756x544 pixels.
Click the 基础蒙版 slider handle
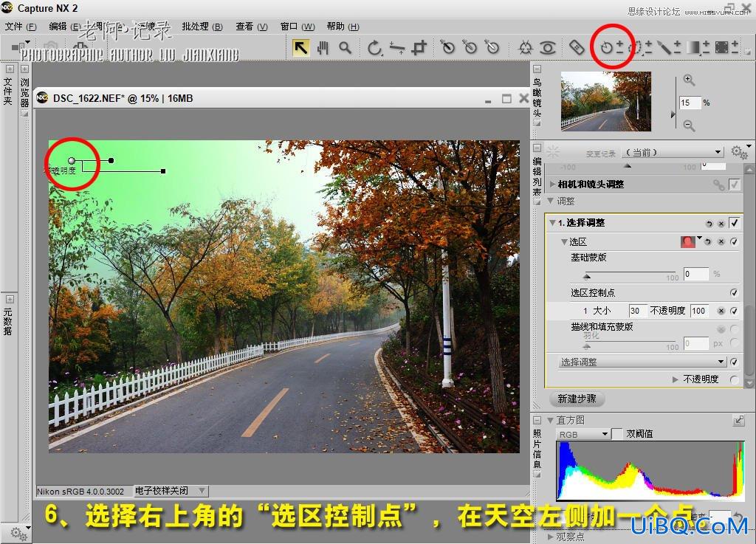pos(587,277)
